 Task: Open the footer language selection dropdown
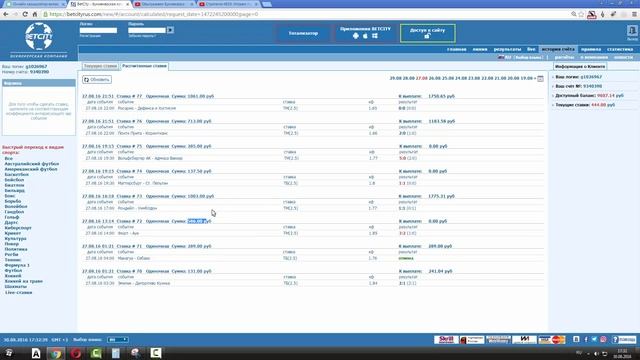(118, 340)
